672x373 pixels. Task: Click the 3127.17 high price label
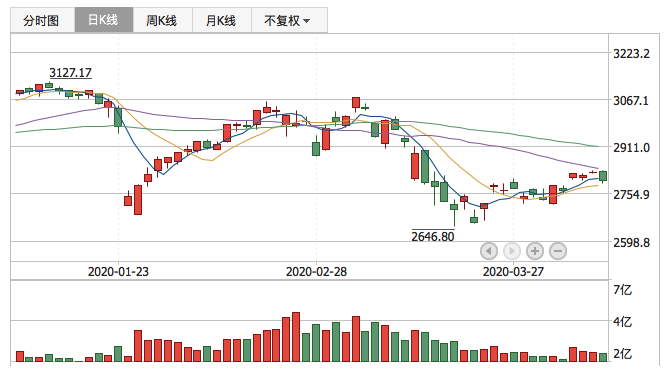click(70, 72)
